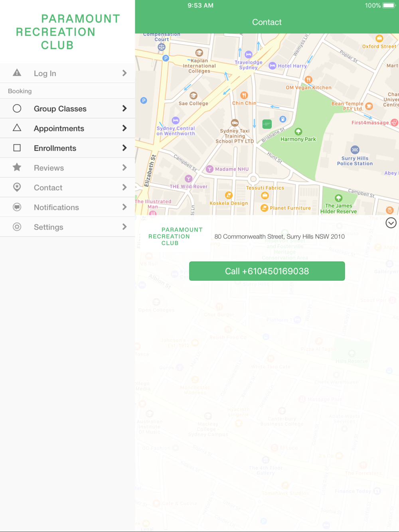
Task: Tap the Harmony Park map pin
Action: [298, 132]
